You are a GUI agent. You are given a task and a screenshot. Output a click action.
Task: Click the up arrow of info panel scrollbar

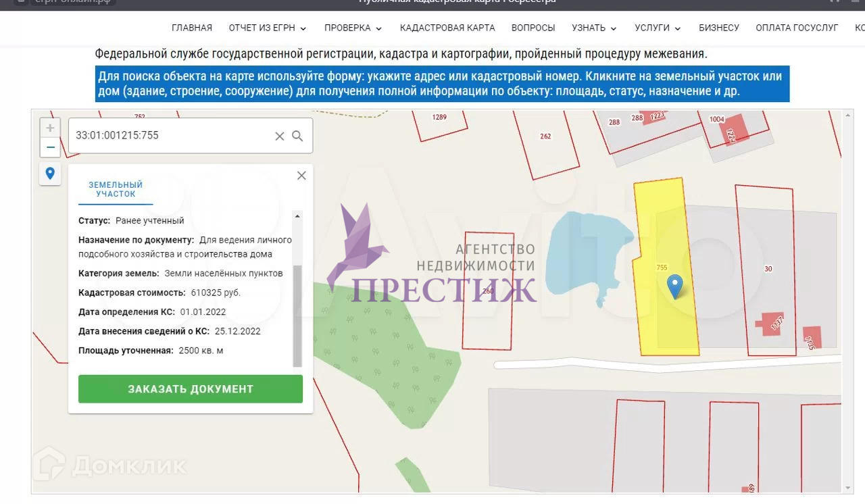pos(297,216)
